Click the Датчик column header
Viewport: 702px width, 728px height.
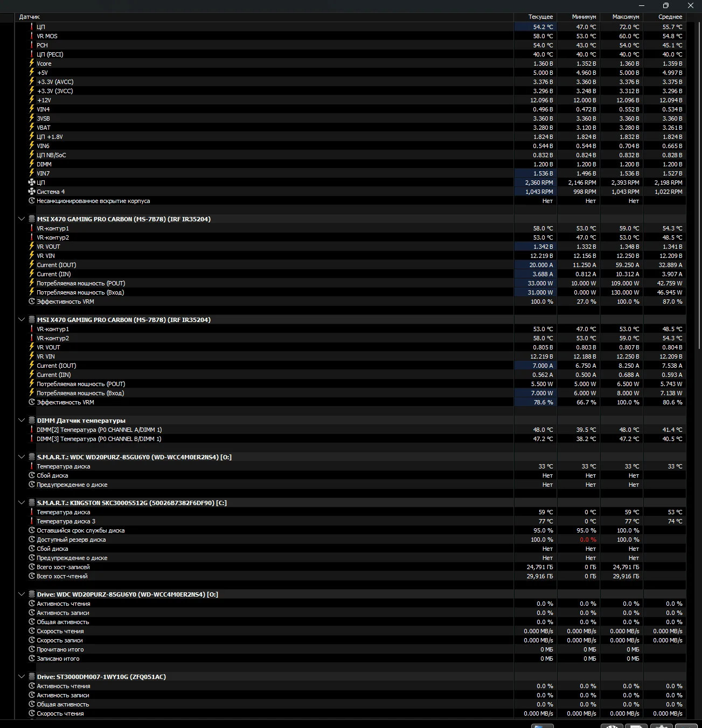(x=30, y=17)
